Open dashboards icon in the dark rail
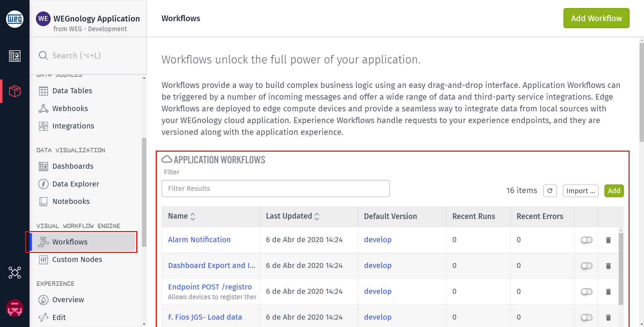 point(15,56)
